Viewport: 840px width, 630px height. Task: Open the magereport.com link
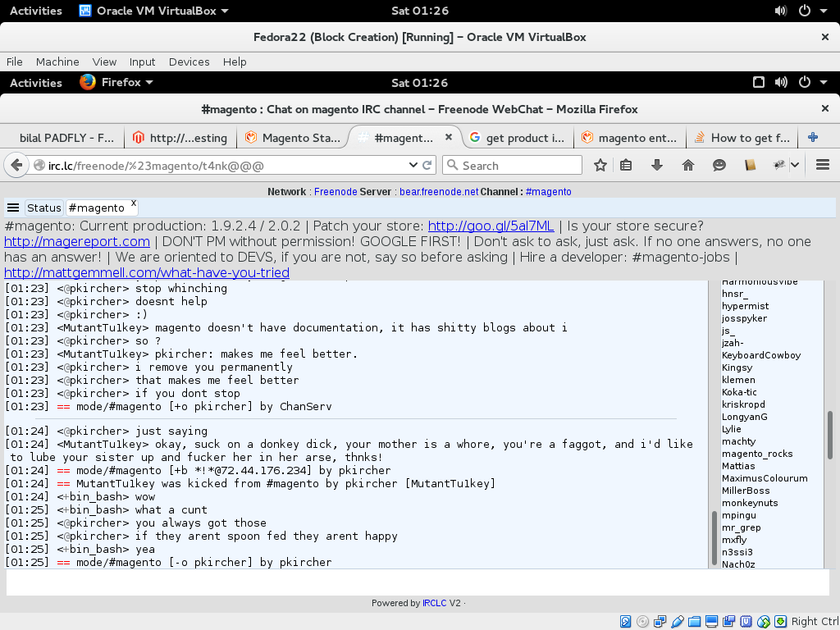76,242
